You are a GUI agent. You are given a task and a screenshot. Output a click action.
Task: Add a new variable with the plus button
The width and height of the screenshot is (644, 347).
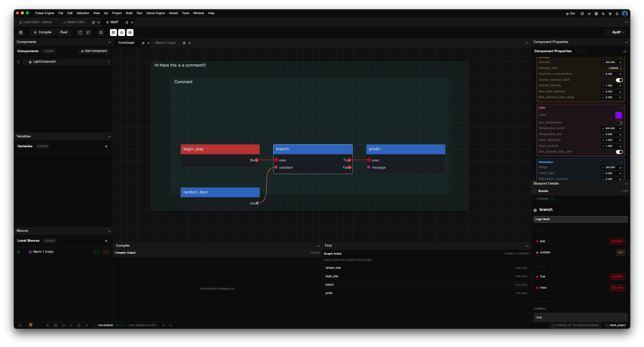point(106,147)
